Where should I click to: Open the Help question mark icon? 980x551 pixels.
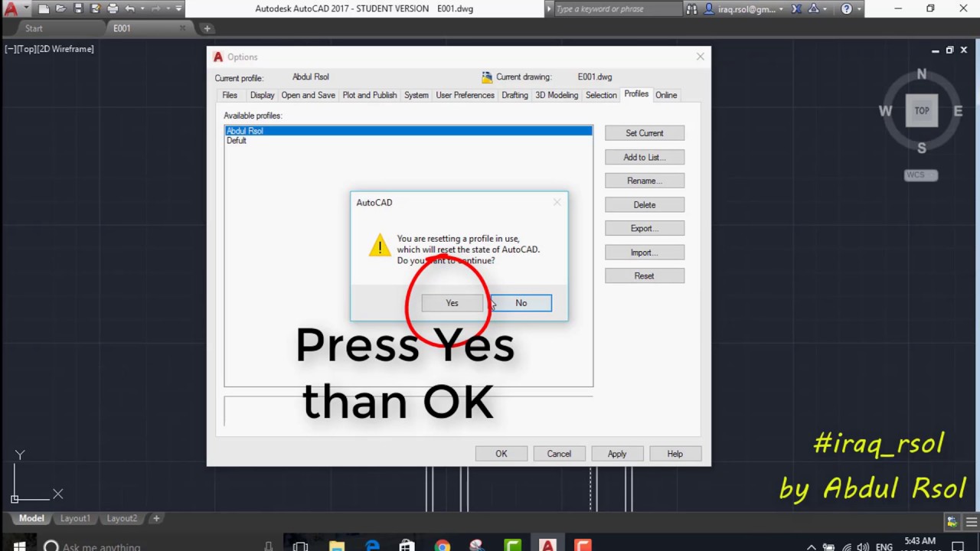[846, 9]
